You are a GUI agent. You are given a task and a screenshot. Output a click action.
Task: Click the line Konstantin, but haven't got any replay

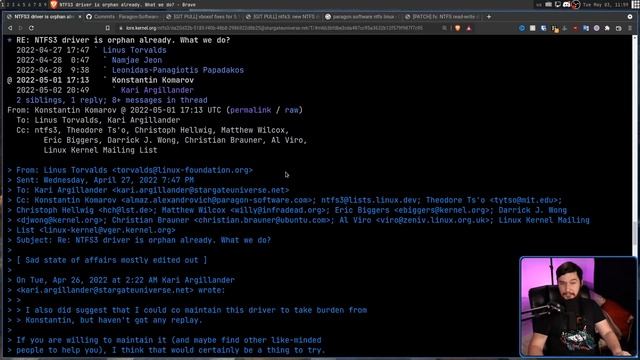(114, 320)
